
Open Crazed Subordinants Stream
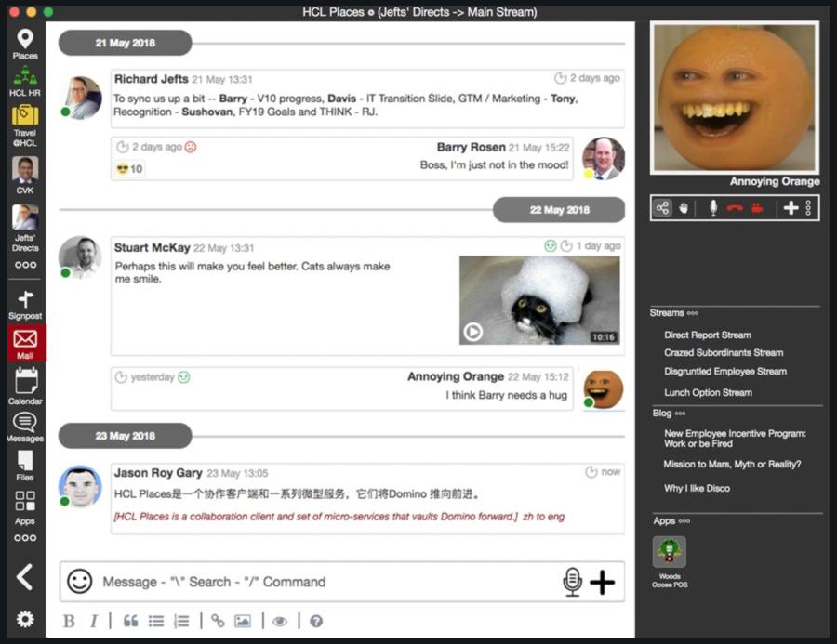tap(724, 353)
